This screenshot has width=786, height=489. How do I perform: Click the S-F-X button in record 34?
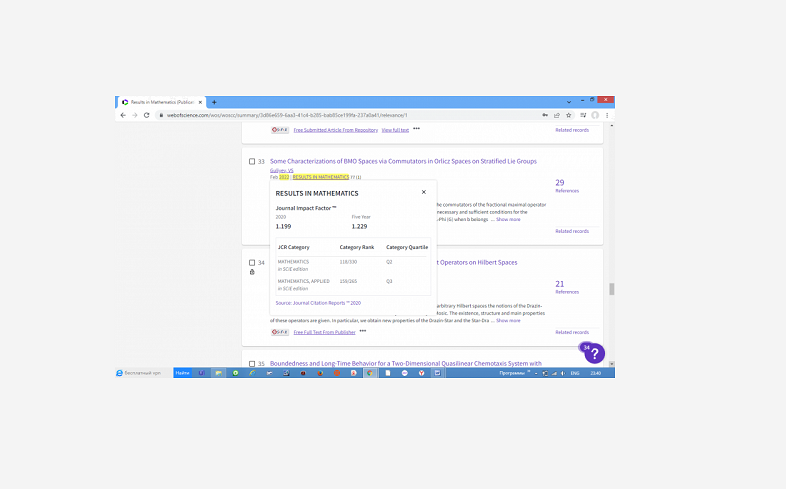coord(280,332)
